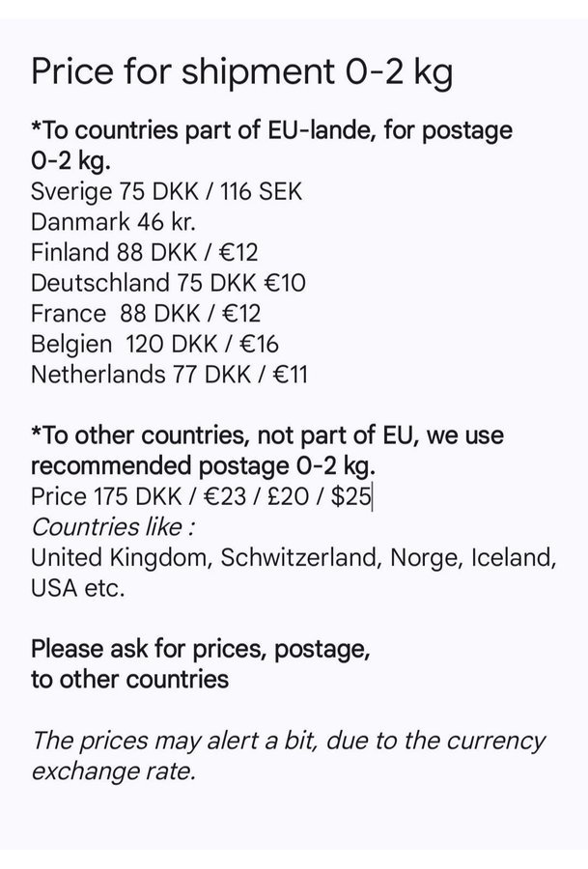The width and height of the screenshot is (588, 869).
Task: Click the 'United Kingdom' text
Action: pyautogui.click(x=122, y=557)
